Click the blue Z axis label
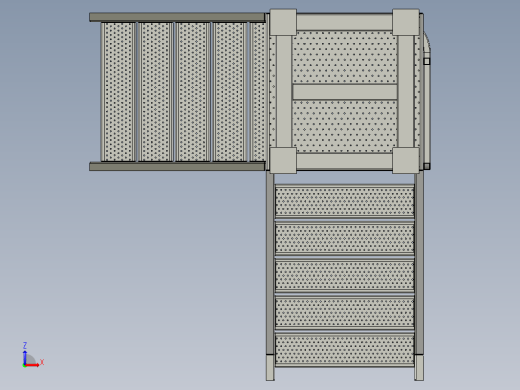Image resolution: width=520 pixels, height=390 pixels. point(25,345)
